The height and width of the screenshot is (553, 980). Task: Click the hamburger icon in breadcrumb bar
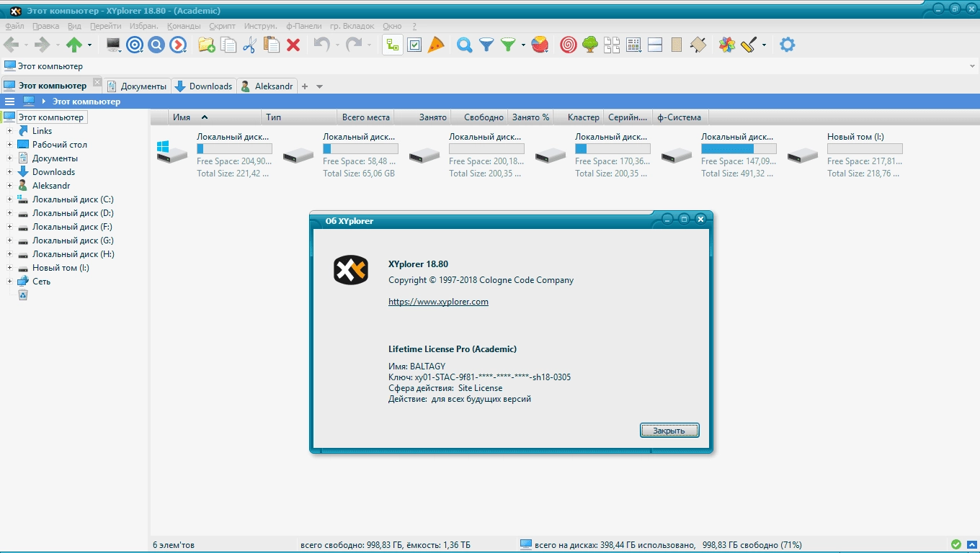[9, 102]
